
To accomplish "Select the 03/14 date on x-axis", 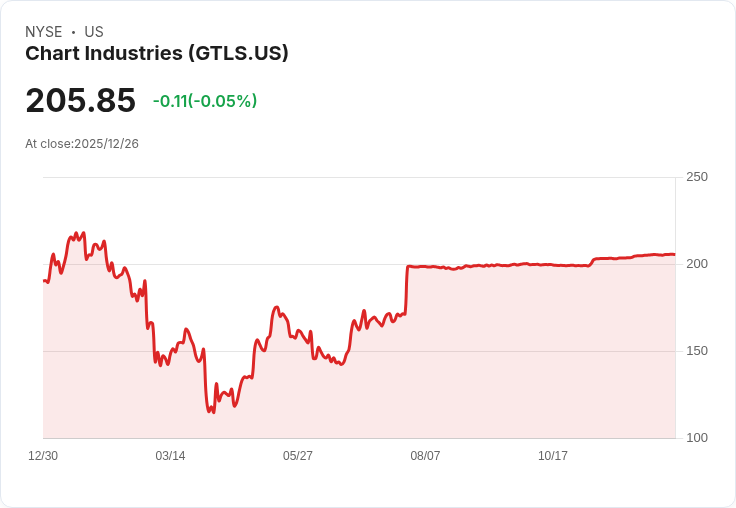I will (170, 456).
